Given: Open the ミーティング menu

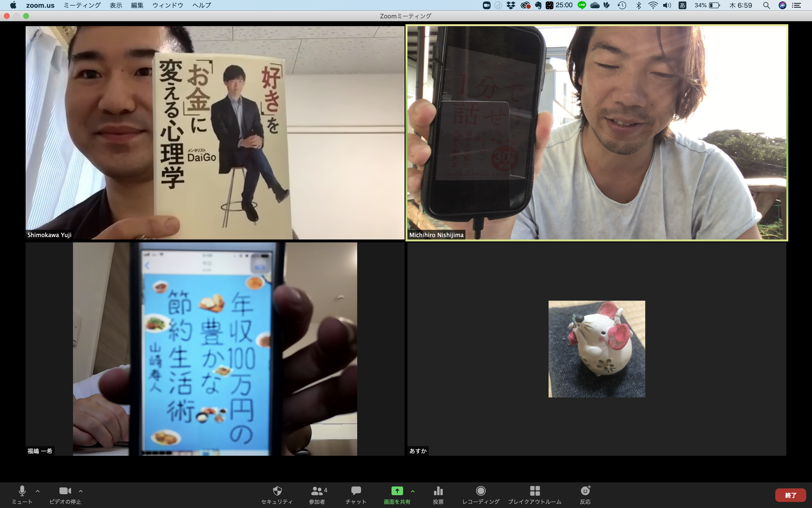Looking at the screenshot, I should (x=82, y=5).
